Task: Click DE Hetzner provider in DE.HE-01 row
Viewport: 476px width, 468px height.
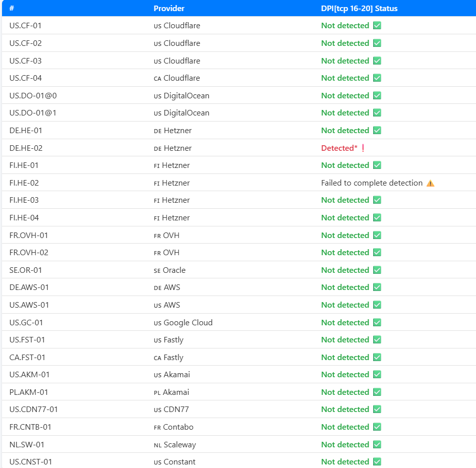Action: pyautogui.click(x=172, y=131)
